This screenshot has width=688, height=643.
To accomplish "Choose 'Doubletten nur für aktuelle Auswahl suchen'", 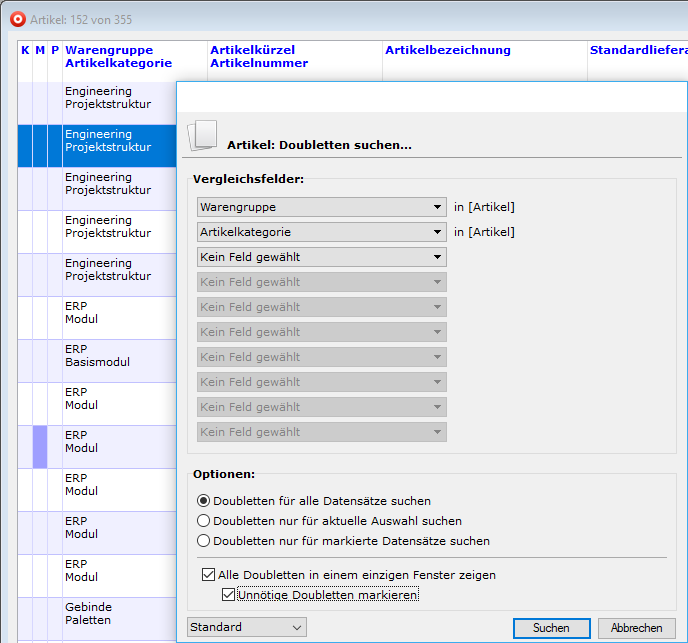I will 204,521.
